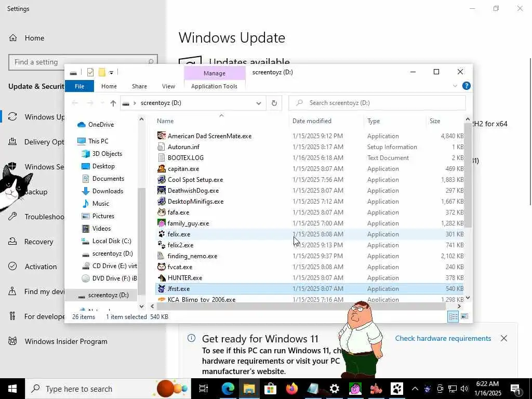The width and height of the screenshot is (532, 399).
Task: Click the Search screentoyz (D:) box
Action: pos(377,103)
